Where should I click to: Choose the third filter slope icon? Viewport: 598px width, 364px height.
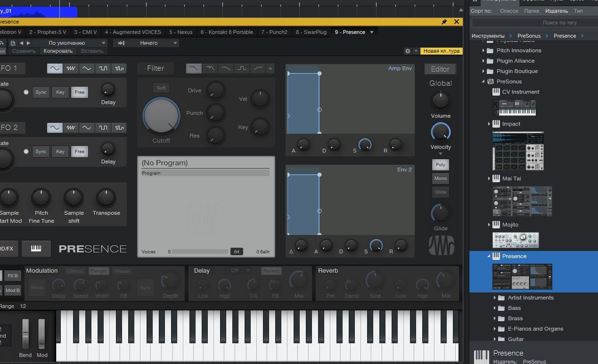[x=226, y=68]
